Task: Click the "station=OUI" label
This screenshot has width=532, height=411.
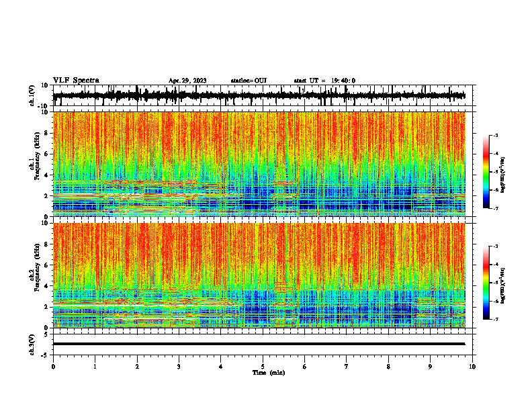Action: 249,81
